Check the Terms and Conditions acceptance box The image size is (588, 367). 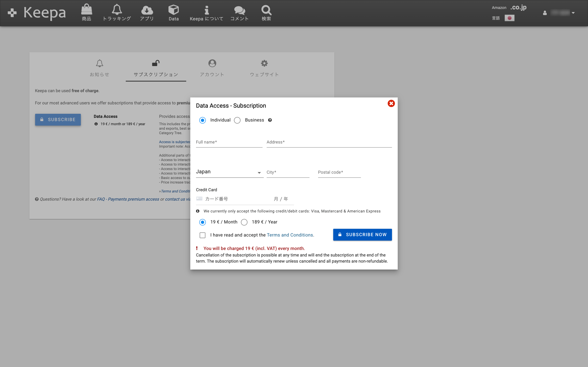(x=202, y=235)
